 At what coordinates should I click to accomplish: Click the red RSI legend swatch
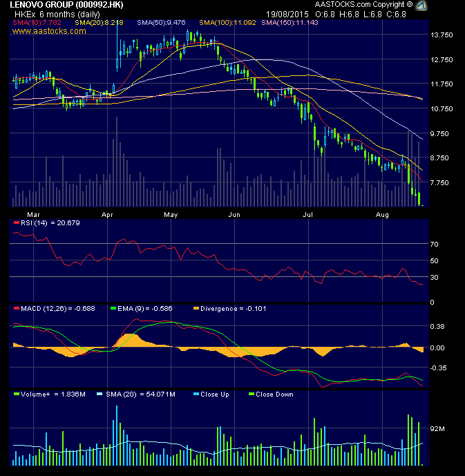pos(17,223)
